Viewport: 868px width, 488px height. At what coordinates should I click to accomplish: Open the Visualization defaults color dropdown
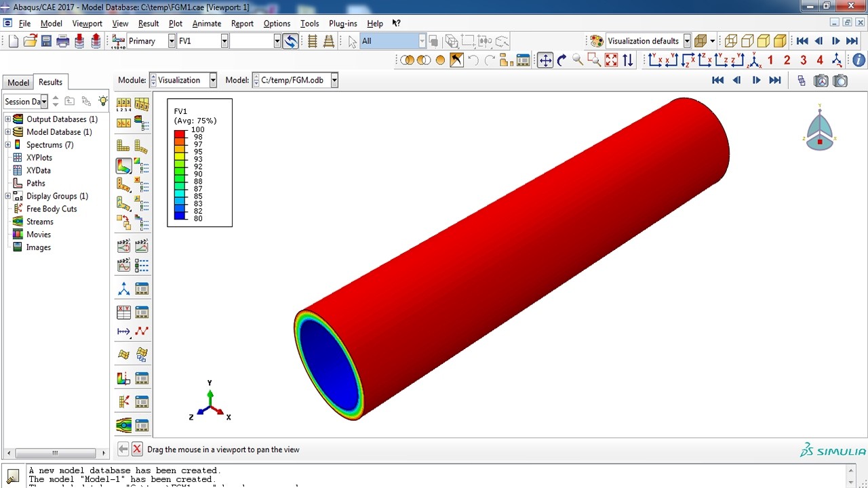687,41
